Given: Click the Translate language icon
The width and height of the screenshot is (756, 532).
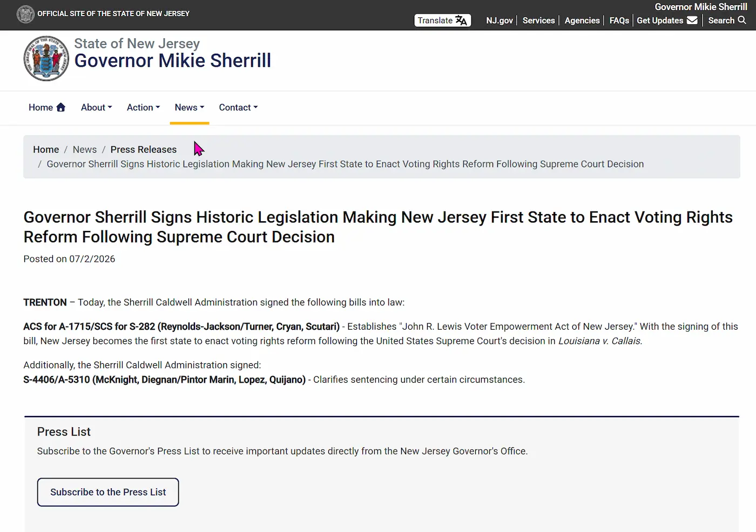Looking at the screenshot, I should [x=461, y=21].
